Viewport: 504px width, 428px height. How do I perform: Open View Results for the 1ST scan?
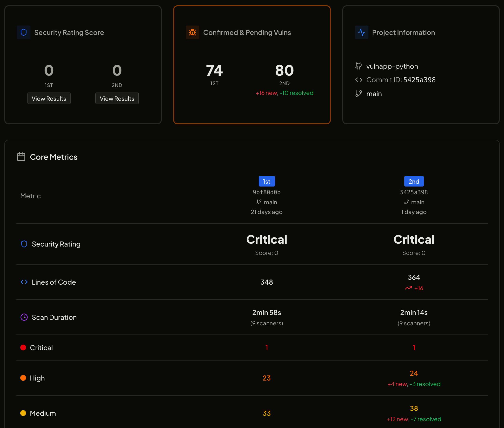(49, 99)
